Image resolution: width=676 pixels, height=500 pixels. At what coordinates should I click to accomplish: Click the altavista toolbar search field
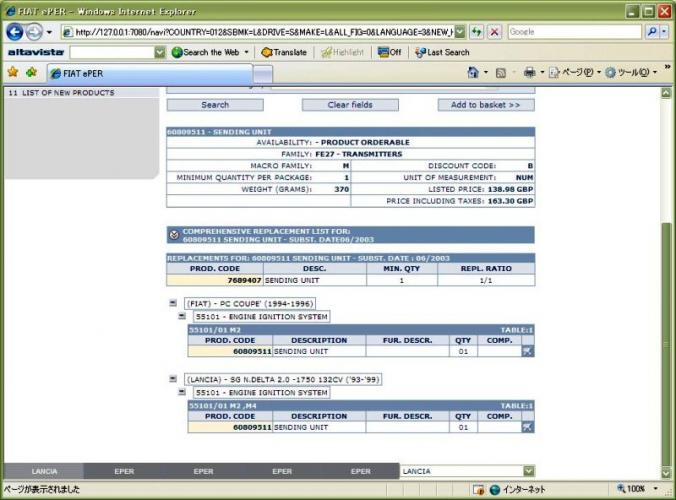(112, 52)
